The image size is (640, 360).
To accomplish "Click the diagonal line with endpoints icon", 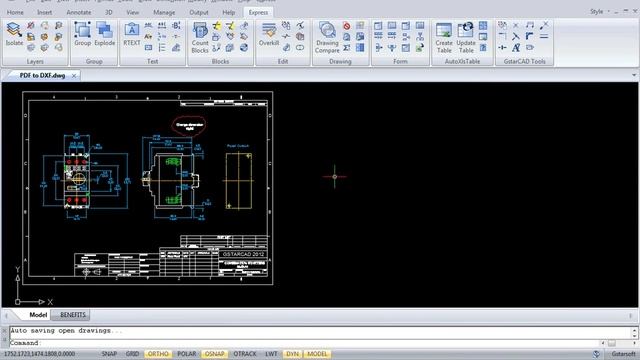I will coord(544,26).
